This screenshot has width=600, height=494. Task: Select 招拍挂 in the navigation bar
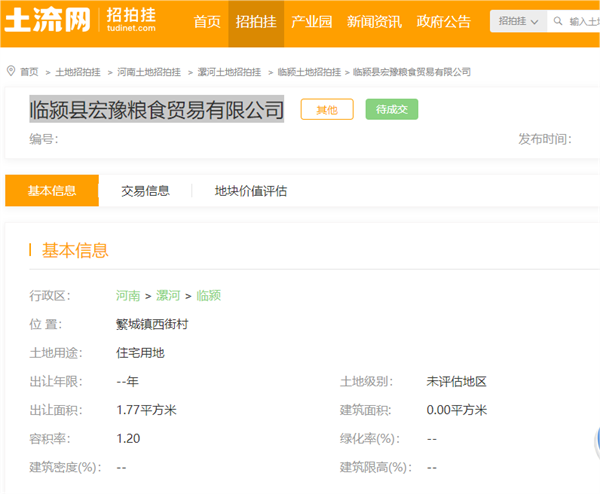[256, 22]
